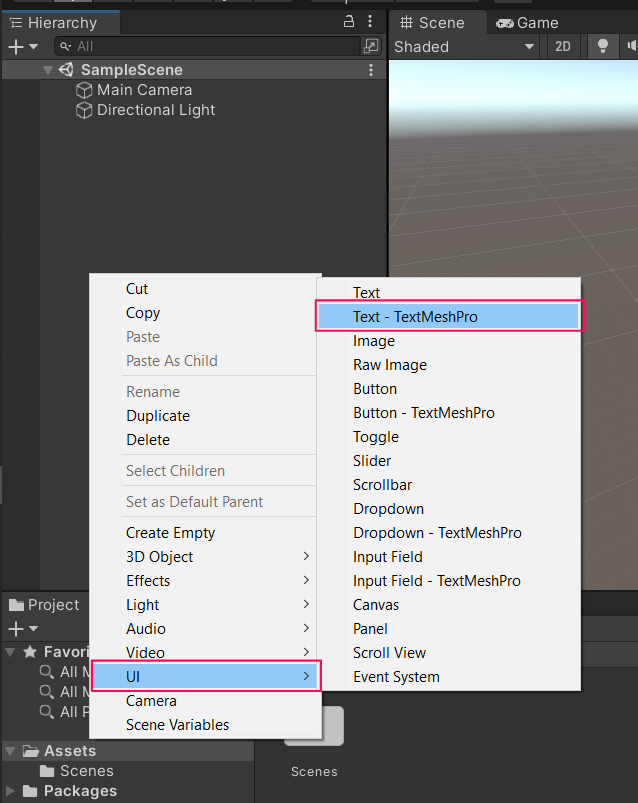The height and width of the screenshot is (803, 638).
Task: Switch to the Game tab
Action: pyautogui.click(x=527, y=23)
